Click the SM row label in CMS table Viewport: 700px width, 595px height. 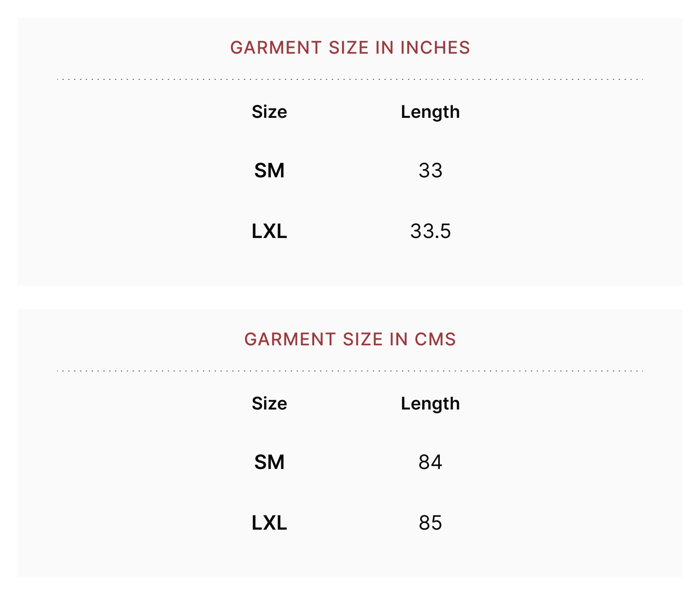point(269,462)
